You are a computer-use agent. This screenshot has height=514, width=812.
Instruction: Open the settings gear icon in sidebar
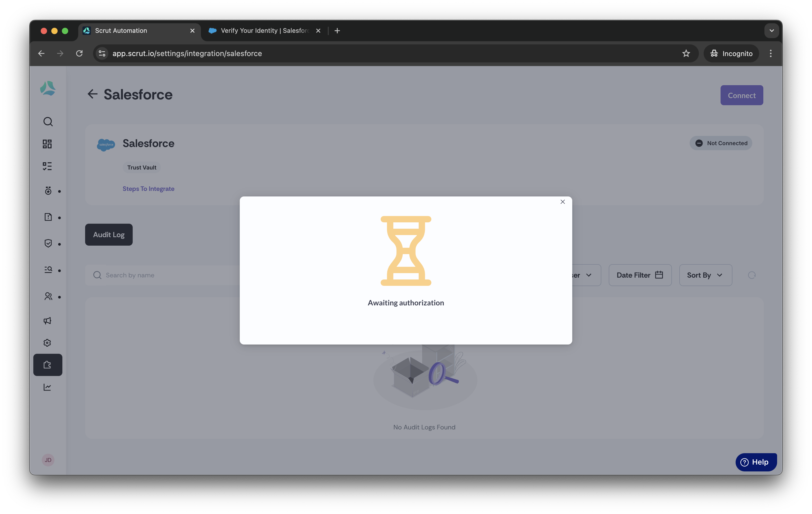tap(47, 343)
